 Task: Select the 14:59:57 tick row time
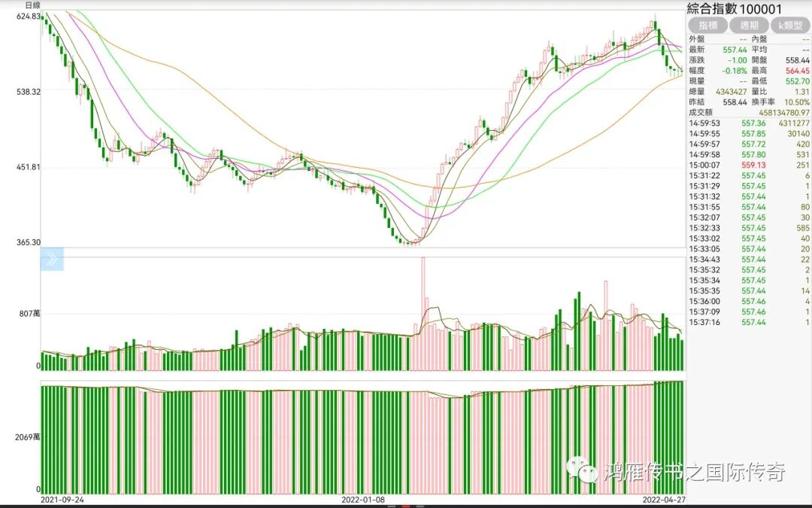point(704,144)
